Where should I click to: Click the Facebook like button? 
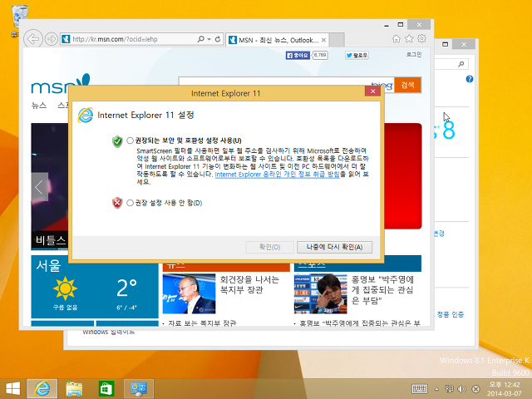pyautogui.click(x=298, y=56)
